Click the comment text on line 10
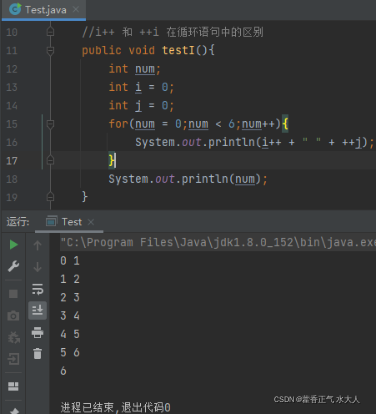The height and width of the screenshot is (414, 376). pyautogui.click(x=173, y=32)
